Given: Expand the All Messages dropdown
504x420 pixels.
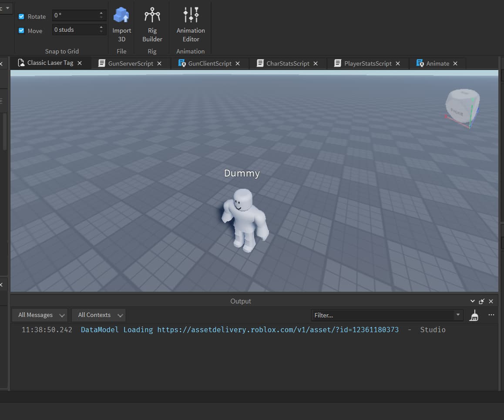Looking at the screenshot, I should (x=40, y=315).
